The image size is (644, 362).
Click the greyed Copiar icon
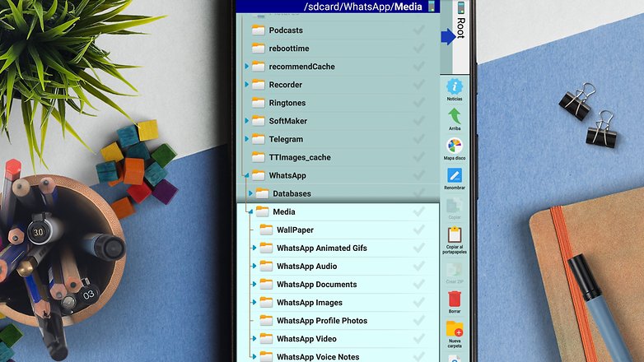tap(455, 206)
